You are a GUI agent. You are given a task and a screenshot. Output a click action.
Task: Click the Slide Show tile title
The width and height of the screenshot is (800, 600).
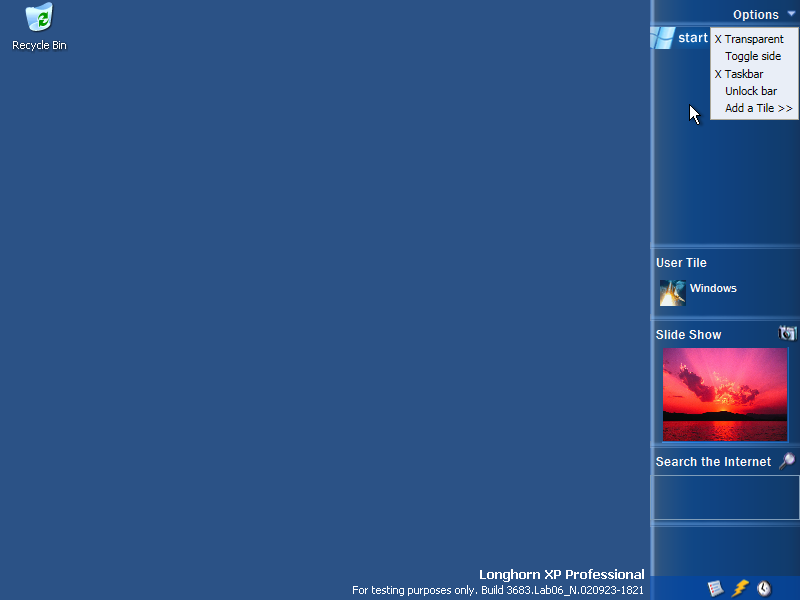[x=688, y=335]
